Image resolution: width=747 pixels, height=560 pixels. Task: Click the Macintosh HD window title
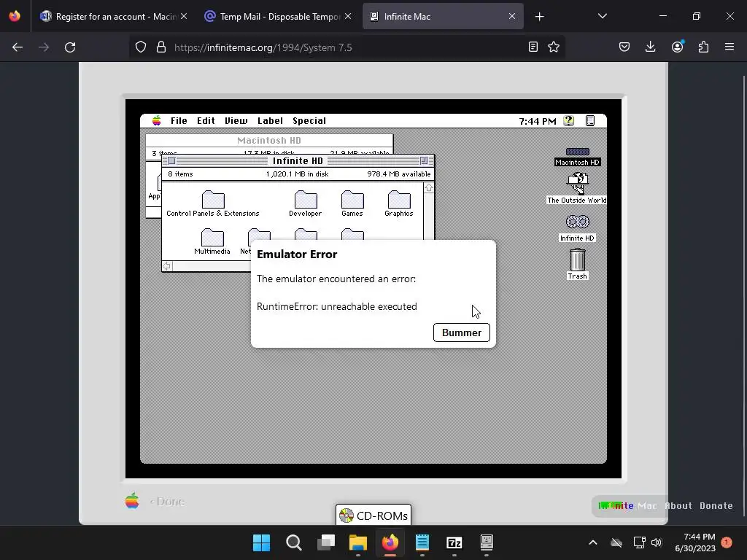(269, 141)
